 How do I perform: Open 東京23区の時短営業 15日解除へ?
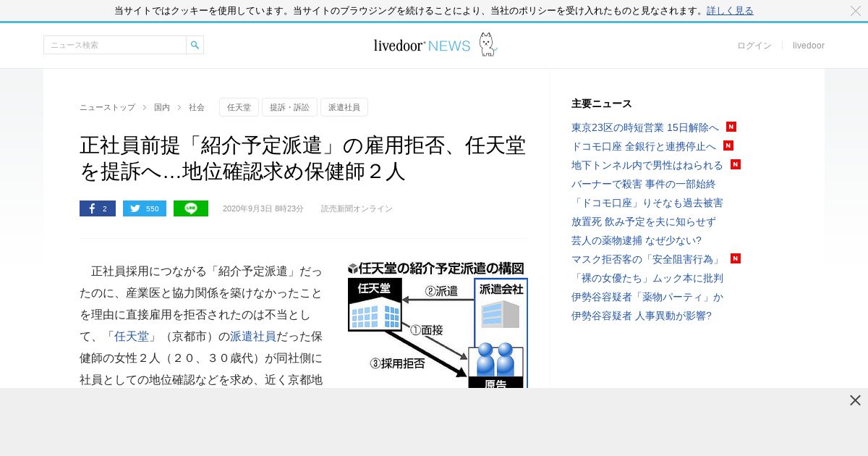(645, 127)
